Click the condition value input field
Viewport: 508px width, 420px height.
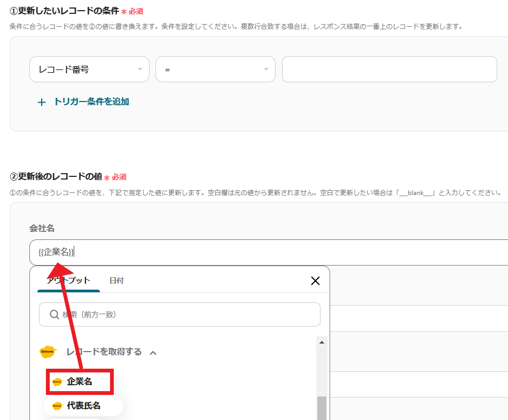389,69
